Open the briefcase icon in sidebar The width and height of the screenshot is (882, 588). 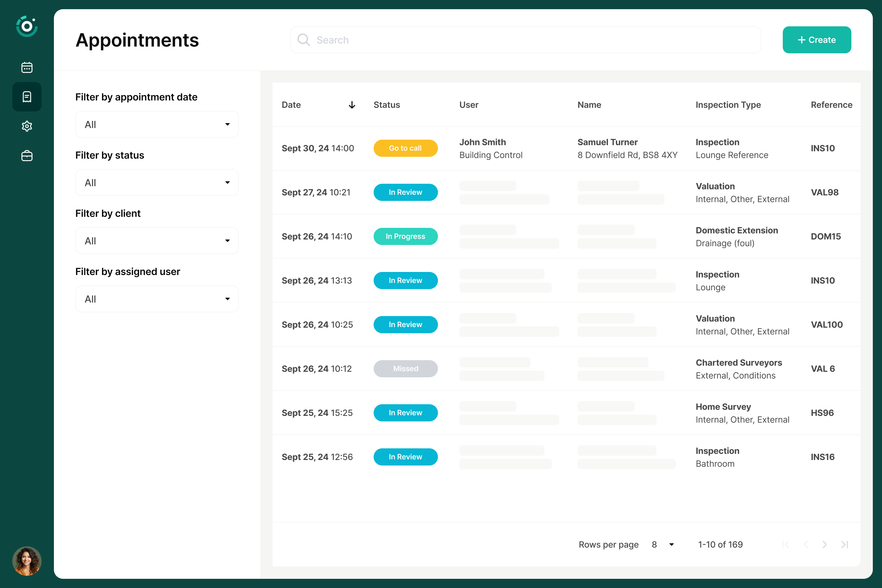[x=27, y=156]
